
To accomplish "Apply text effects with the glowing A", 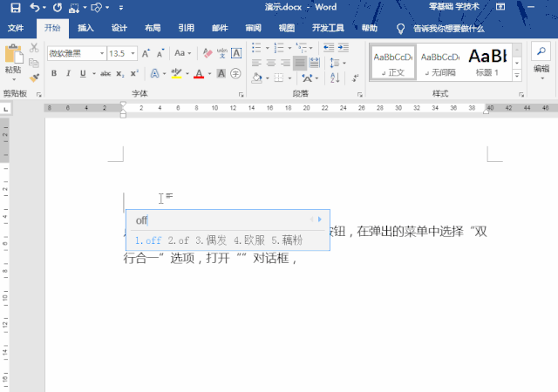I will 155,73.
